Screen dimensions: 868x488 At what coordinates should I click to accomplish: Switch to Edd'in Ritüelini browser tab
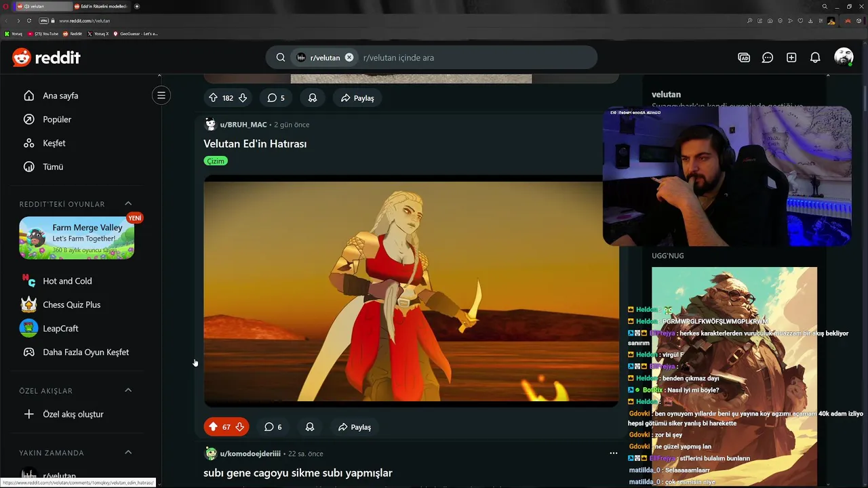[102, 6]
